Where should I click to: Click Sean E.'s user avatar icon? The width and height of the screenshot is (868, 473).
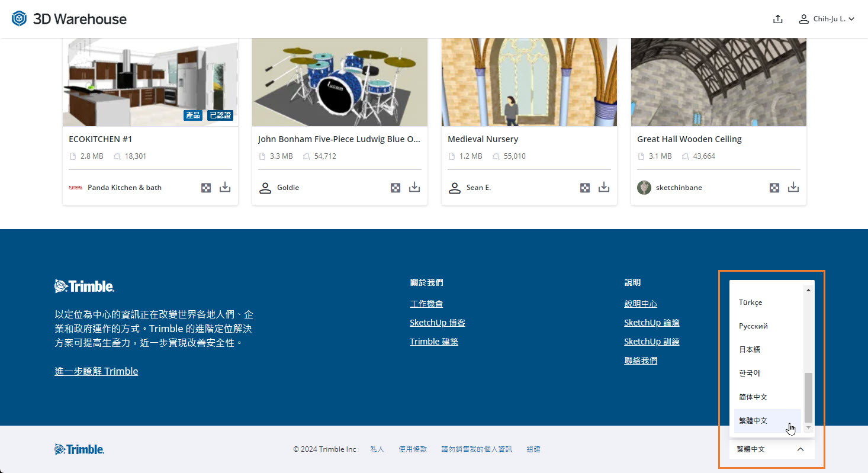(455, 188)
